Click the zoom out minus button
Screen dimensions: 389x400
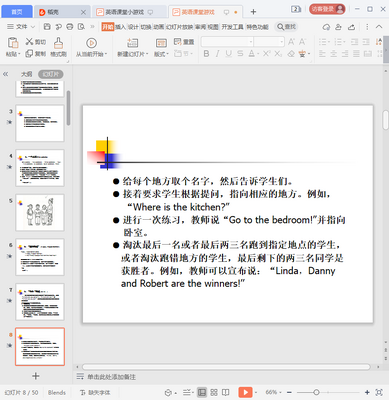tap(289, 392)
